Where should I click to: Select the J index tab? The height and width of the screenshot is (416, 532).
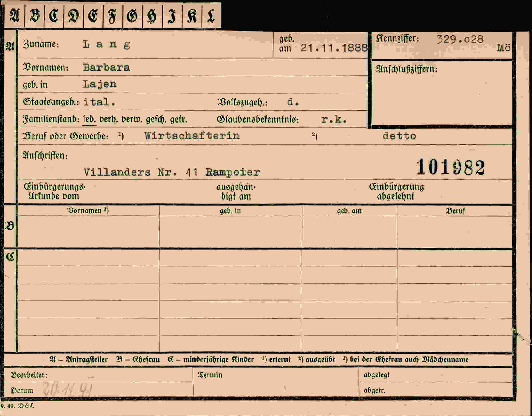click(172, 16)
